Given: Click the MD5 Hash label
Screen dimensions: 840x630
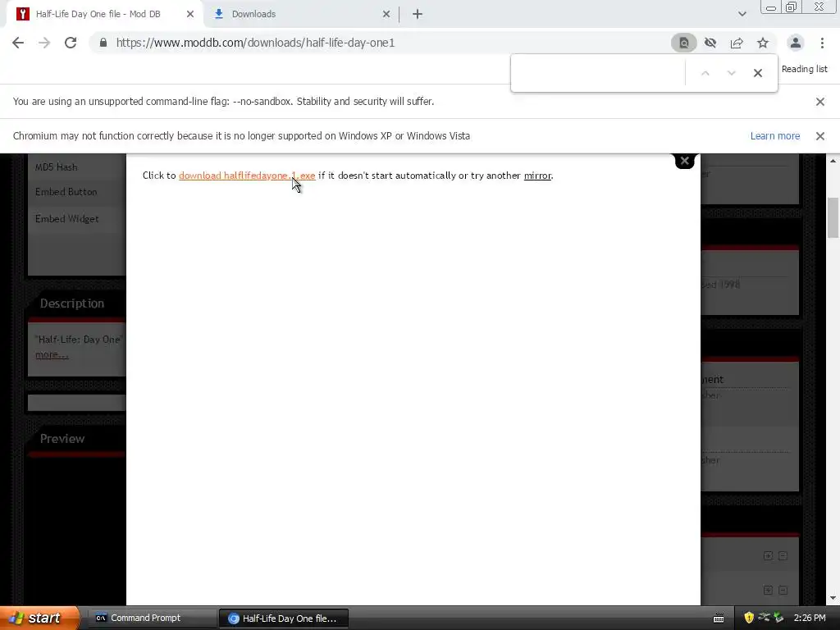Looking at the screenshot, I should click(x=57, y=167).
